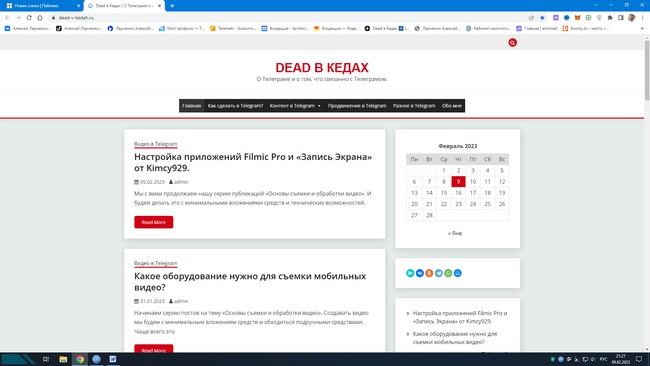Go forward with the browser forward arrow
The width and height of the screenshot is (650, 366).
pyautogui.click(x=18, y=17)
